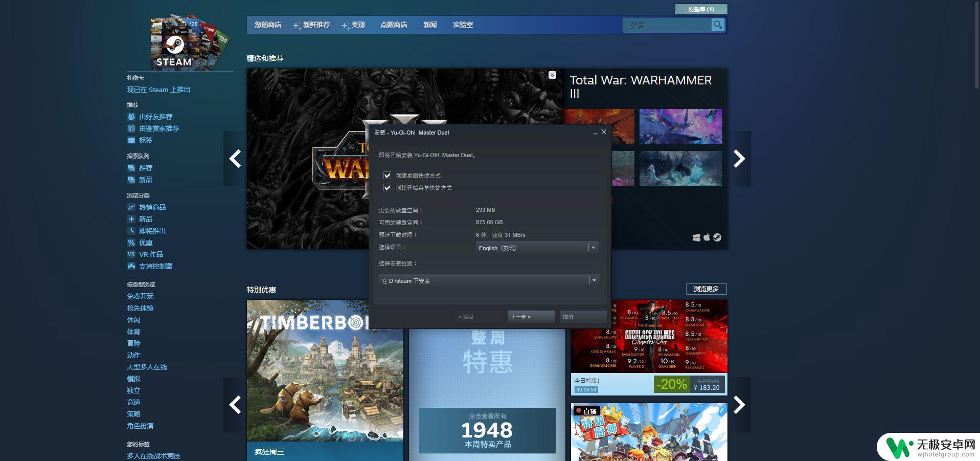Close the Yu-Gi-Oh install dialog
The image size is (980, 461).
coord(604,132)
